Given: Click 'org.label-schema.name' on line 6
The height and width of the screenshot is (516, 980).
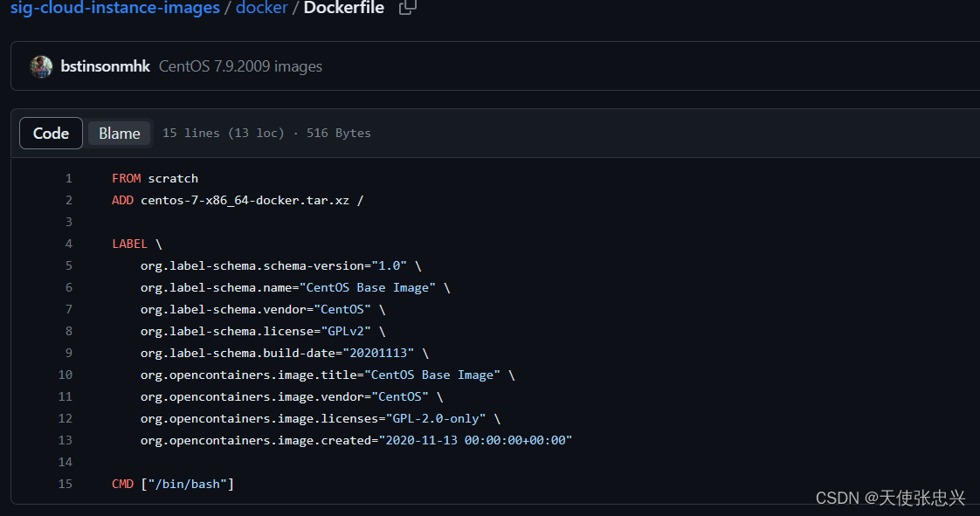Looking at the screenshot, I should [x=217, y=288].
